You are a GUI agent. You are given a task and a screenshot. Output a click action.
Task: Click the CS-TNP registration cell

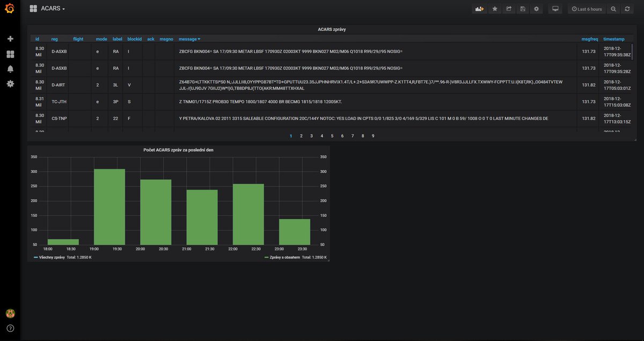(58, 118)
